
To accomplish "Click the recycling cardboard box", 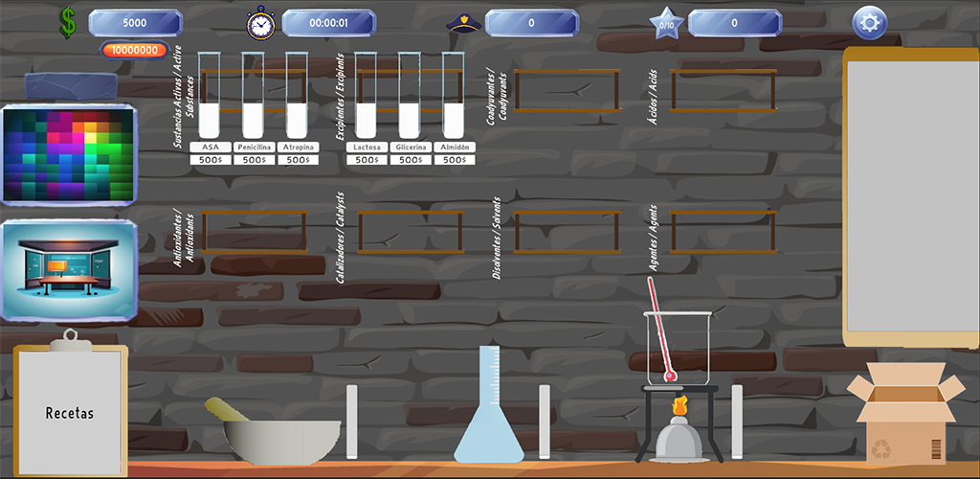I will point(904,417).
